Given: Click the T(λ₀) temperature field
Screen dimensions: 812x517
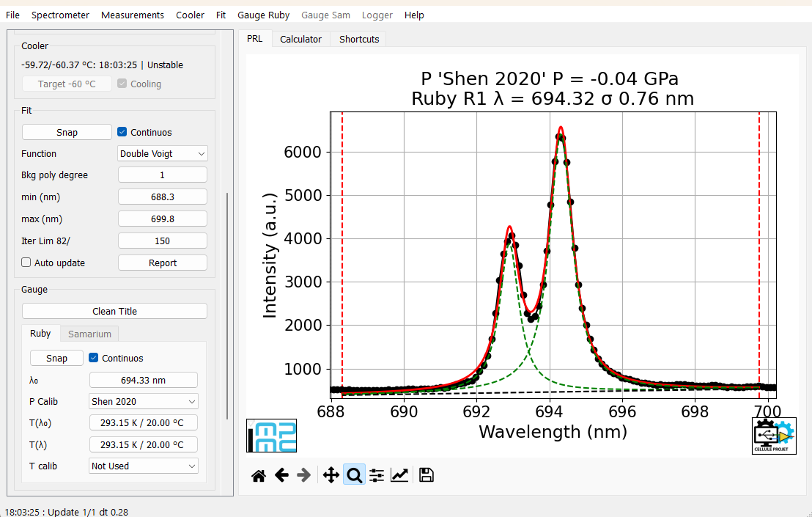Looking at the screenshot, I should pyautogui.click(x=144, y=422).
